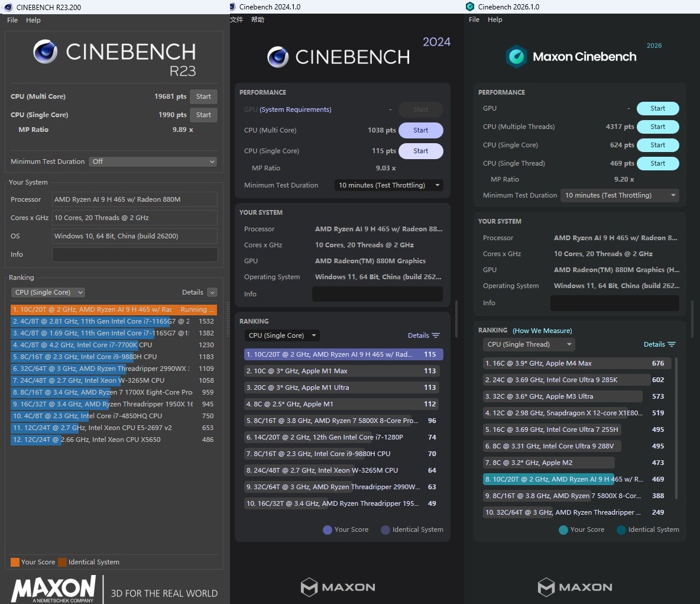This screenshot has width=700, height=604.
Task: Click the Your Score dot in Cinebench 2026
Action: 563,530
